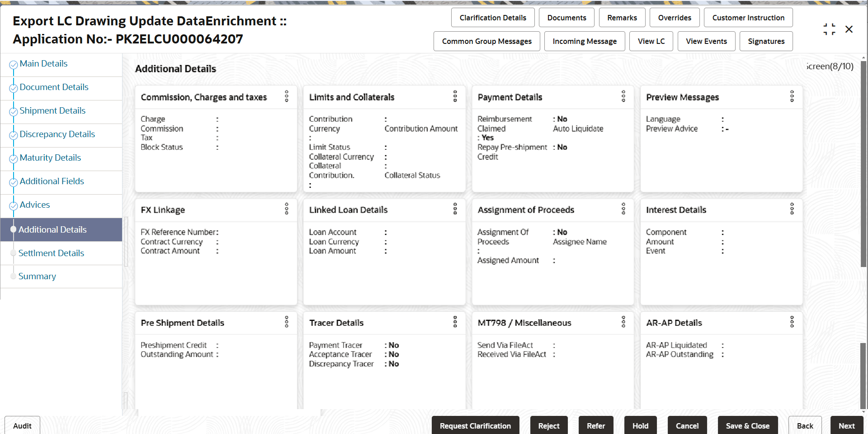The height and width of the screenshot is (434, 868).
Task: Click the Reject button
Action: click(549, 425)
